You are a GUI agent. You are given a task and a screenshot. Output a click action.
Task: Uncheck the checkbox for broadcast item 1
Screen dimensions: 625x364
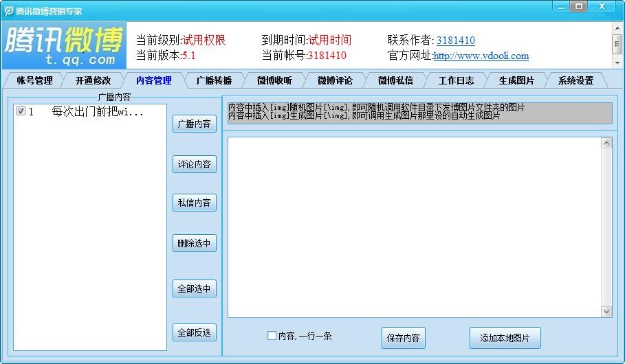click(21, 111)
